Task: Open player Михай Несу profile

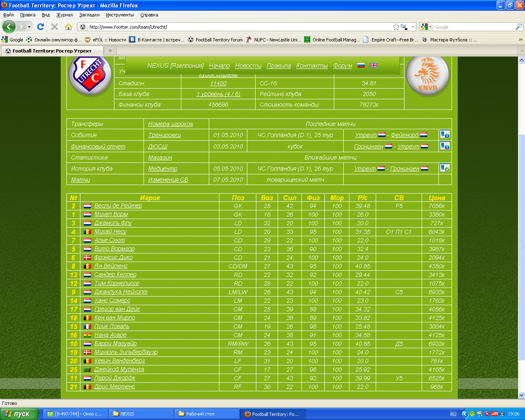Action: 110,231
